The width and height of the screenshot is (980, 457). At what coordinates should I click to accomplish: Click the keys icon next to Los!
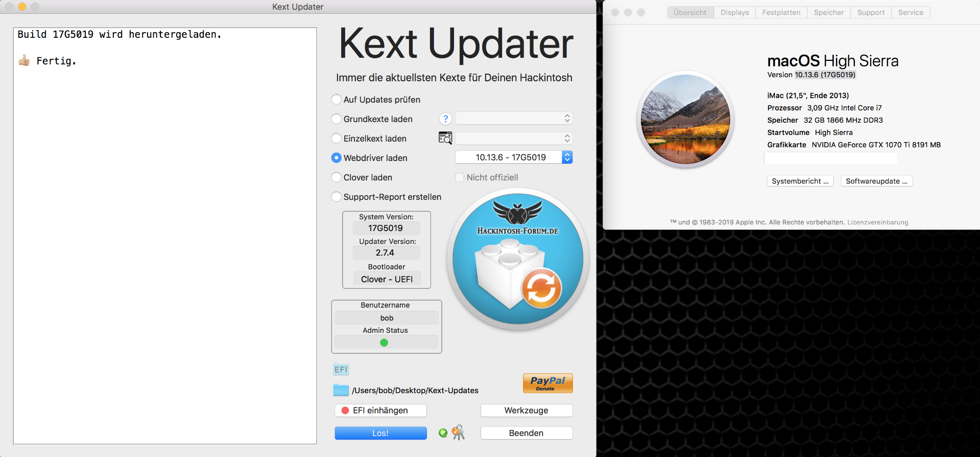click(x=459, y=432)
